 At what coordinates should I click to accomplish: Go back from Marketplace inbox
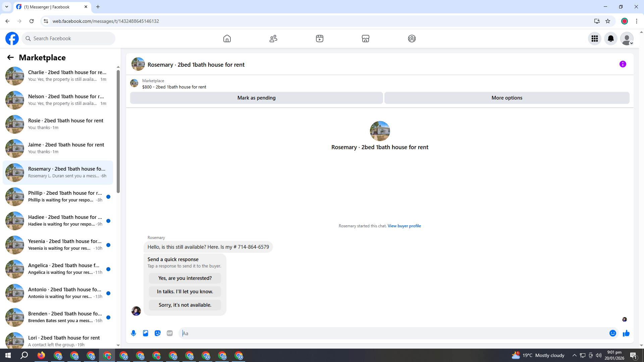pos(10,57)
